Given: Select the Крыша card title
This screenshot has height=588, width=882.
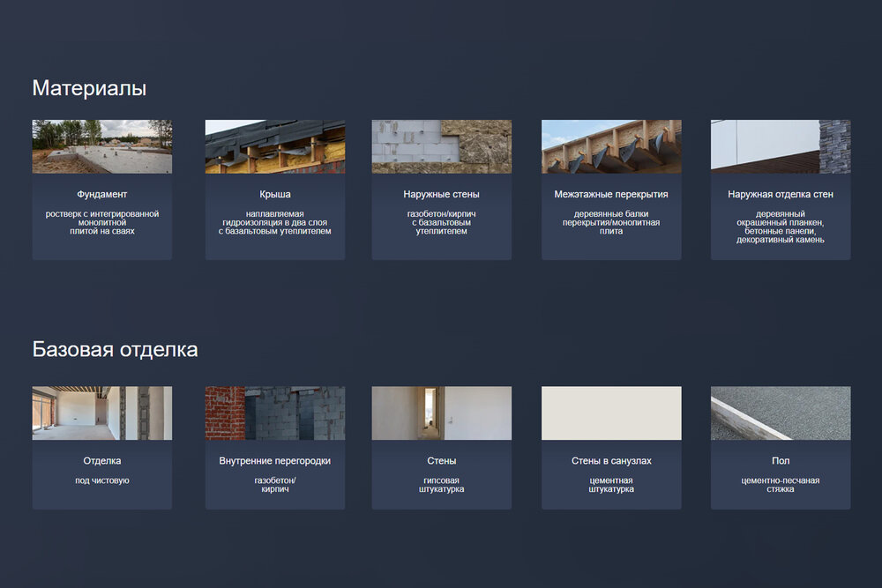Looking at the screenshot, I should pos(275,194).
